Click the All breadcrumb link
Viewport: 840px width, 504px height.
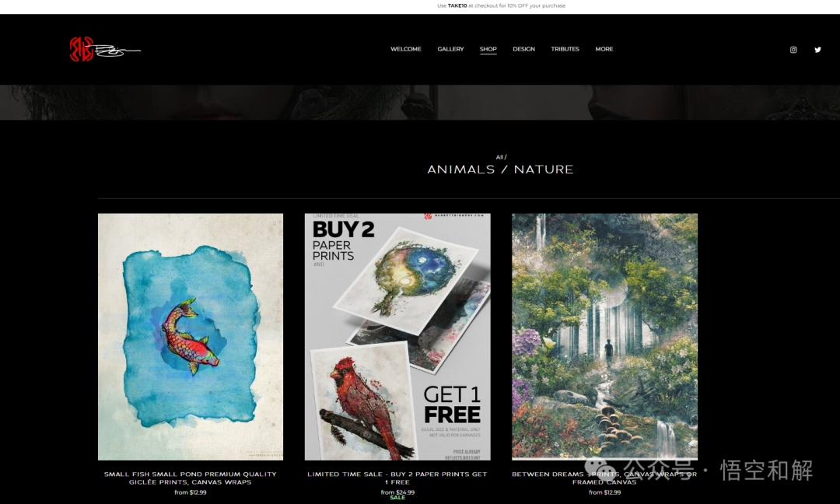[x=499, y=157]
